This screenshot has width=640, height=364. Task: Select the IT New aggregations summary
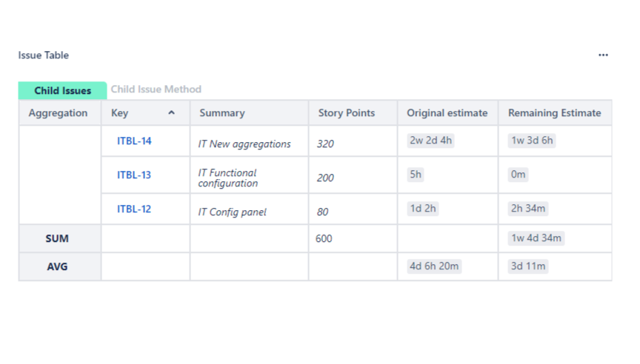(x=244, y=144)
